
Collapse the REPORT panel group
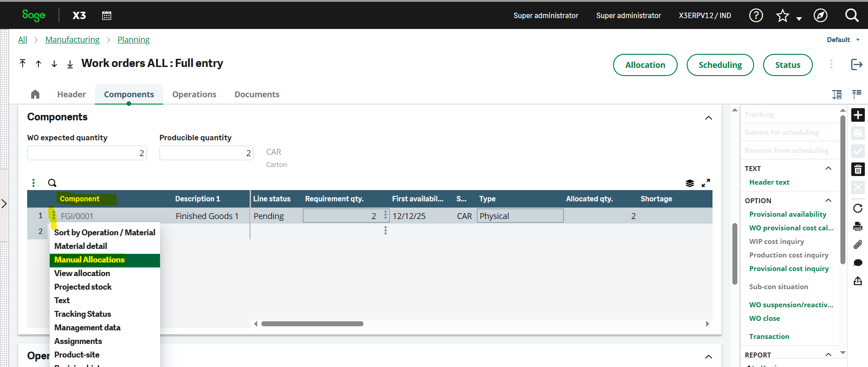tap(828, 355)
